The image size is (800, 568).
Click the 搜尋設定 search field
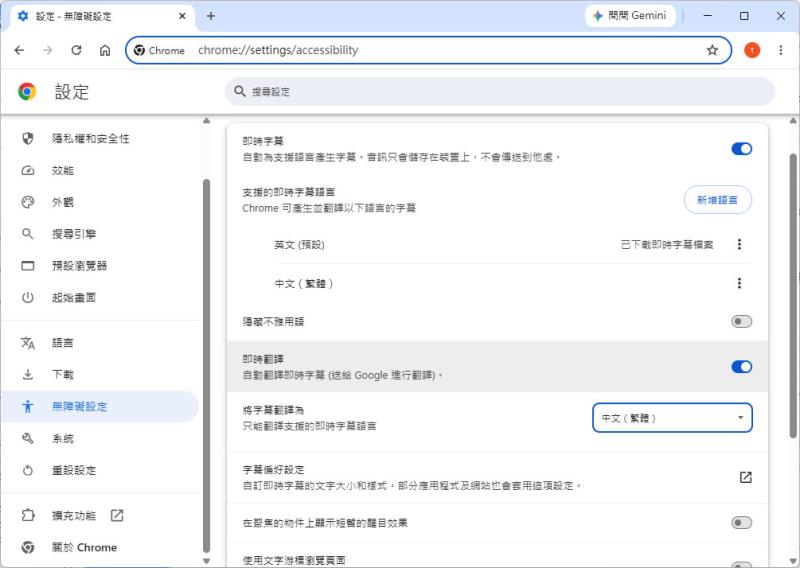click(500, 91)
